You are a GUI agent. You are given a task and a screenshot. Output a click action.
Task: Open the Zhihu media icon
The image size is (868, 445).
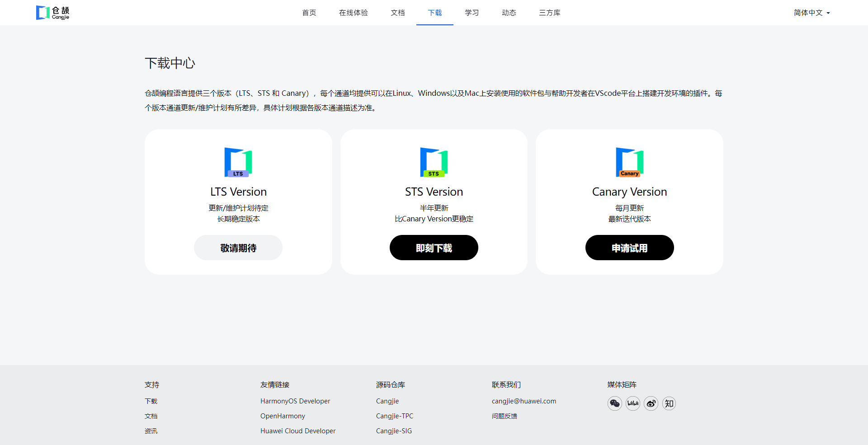pos(669,403)
